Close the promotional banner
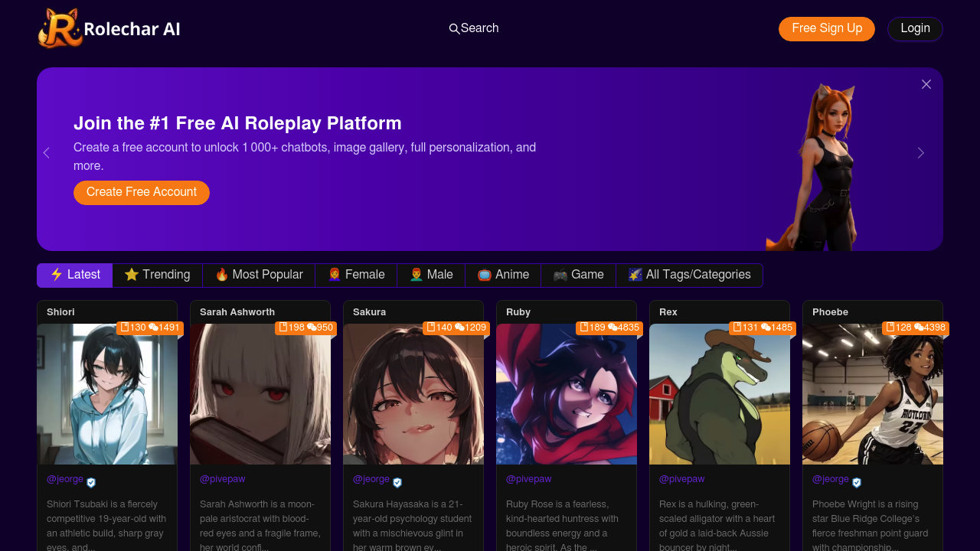Screen dimensions: 980x551 click(x=926, y=84)
